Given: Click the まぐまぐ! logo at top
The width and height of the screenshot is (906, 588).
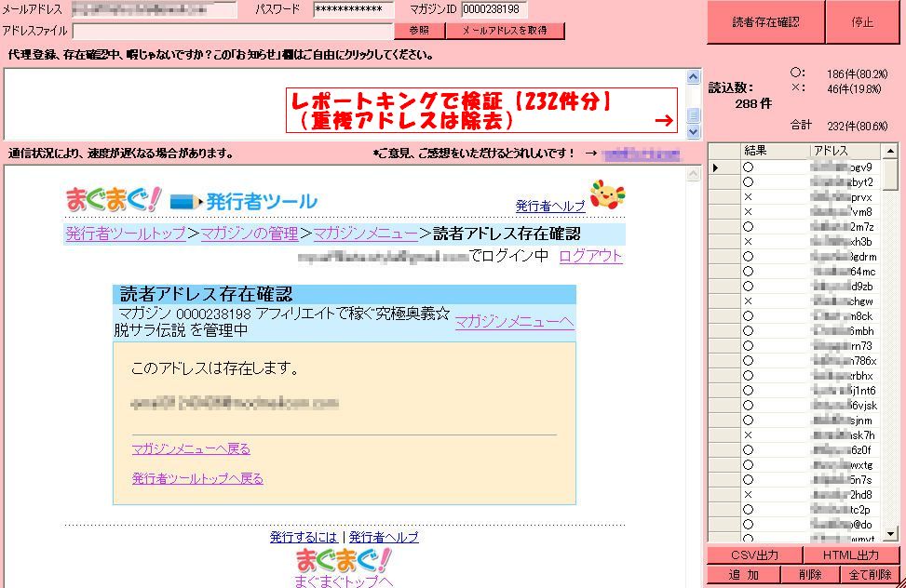Looking at the screenshot, I should tap(114, 200).
